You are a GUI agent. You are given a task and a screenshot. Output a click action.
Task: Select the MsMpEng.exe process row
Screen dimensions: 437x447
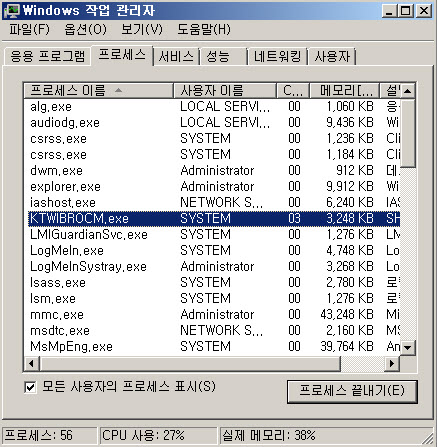[213, 347]
